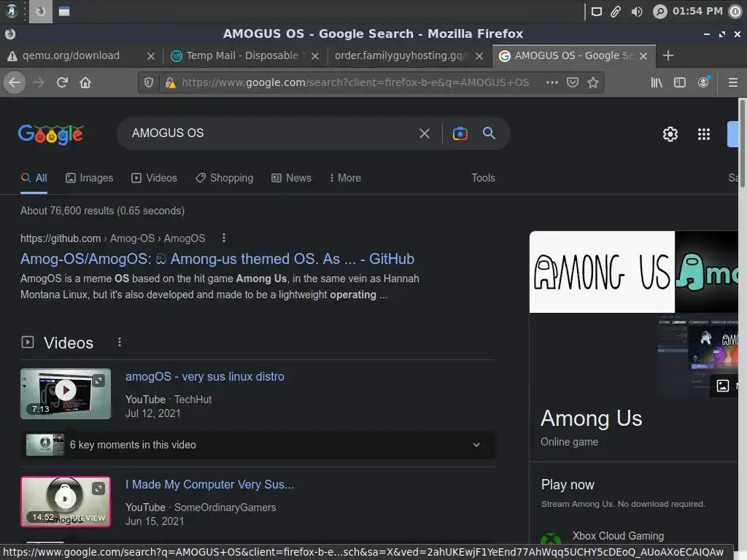Open the Xbox Cloud Gaming link
This screenshot has width=747, height=560.
pyautogui.click(x=618, y=536)
